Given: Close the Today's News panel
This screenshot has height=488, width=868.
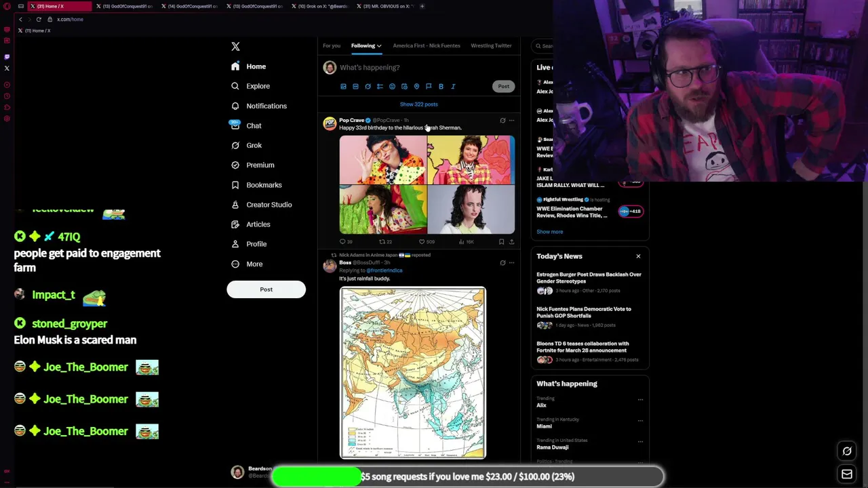Looking at the screenshot, I should (x=638, y=256).
